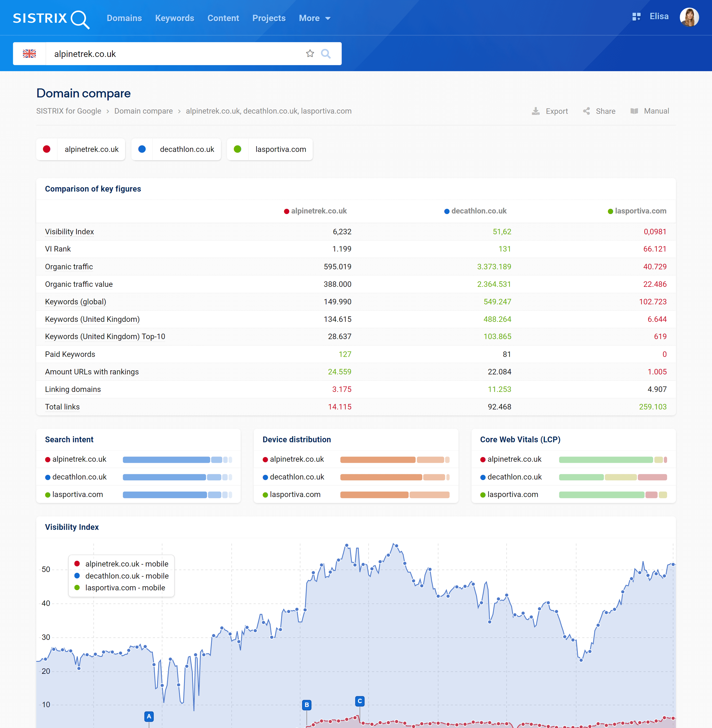This screenshot has height=728, width=712.
Task: Click the search magnifier icon in searchbar
Action: (326, 53)
